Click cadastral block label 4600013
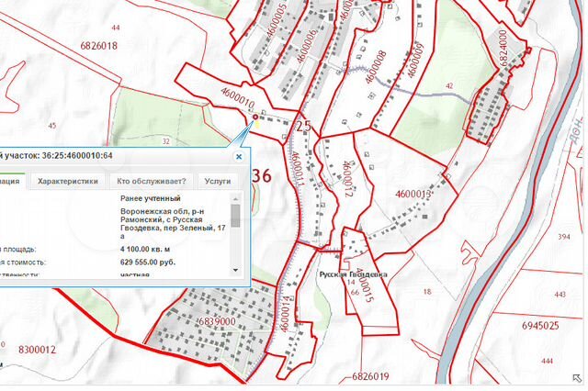The image size is (588, 391). (413, 194)
